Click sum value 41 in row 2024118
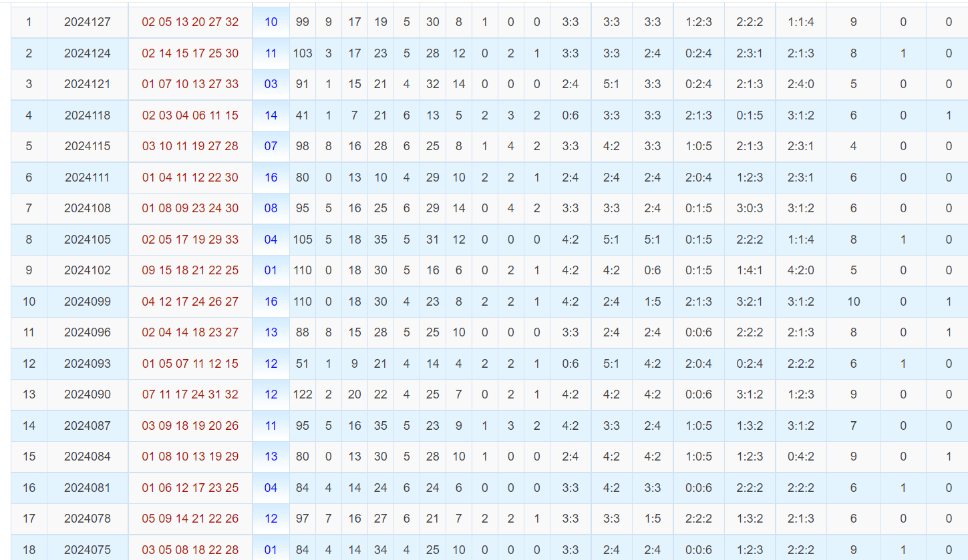This screenshot has height=560, width=968. [303, 115]
